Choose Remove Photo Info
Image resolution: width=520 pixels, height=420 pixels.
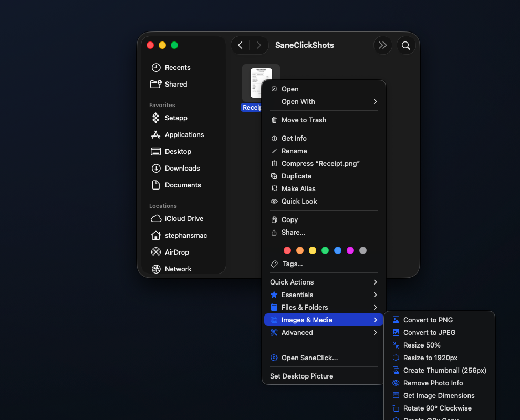point(440,383)
